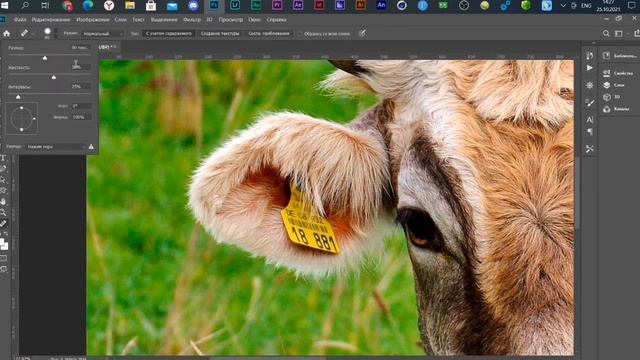Screen dimensions: 640x360
Task: Open the 3D menu in menu bar
Action: pyautogui.click(x=209, y=20)
